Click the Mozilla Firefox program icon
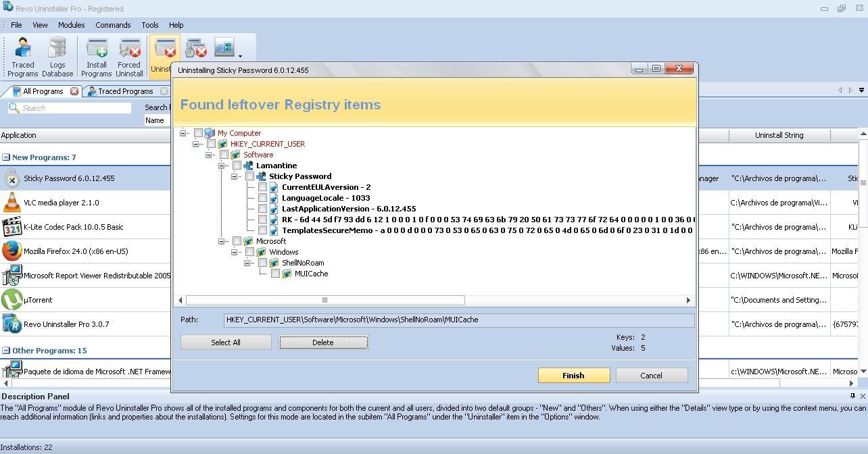This screenshot has height=454, width=868. [11, 251]
